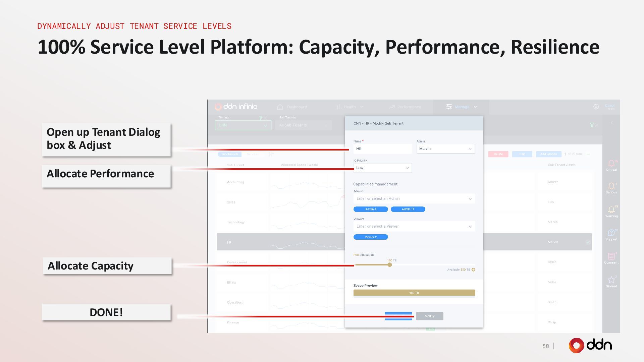Click the Pool Allocation slider handle

point(390,265)
